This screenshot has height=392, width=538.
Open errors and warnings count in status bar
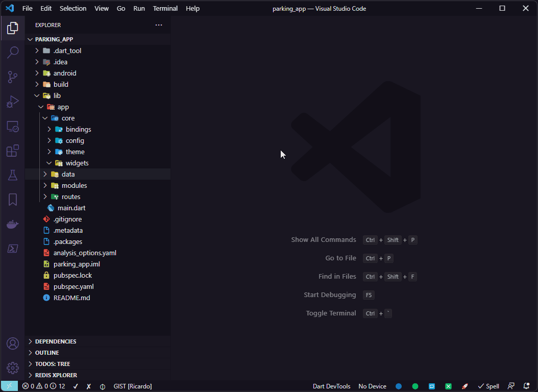click(43, 386)
